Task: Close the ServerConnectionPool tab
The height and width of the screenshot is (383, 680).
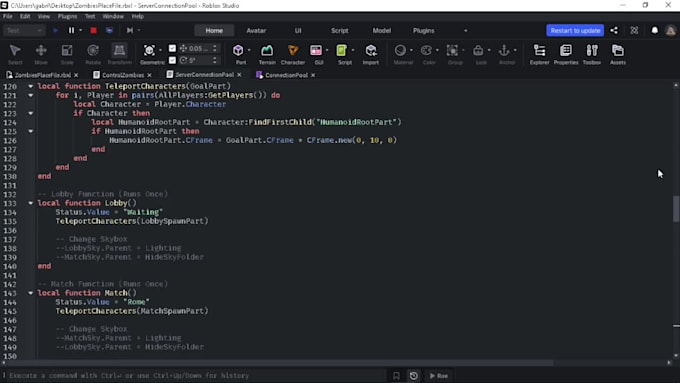Action: click(x=239, y=75)
